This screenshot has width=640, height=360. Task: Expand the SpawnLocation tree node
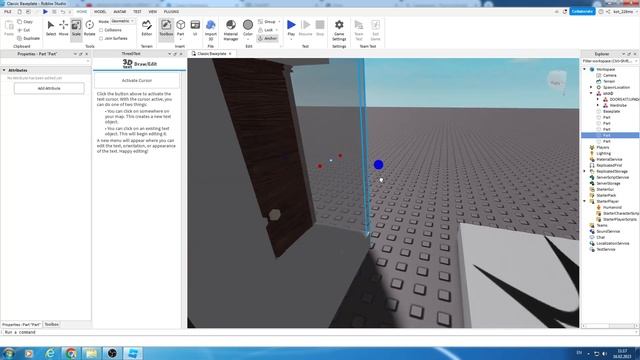tap(591, 87)
